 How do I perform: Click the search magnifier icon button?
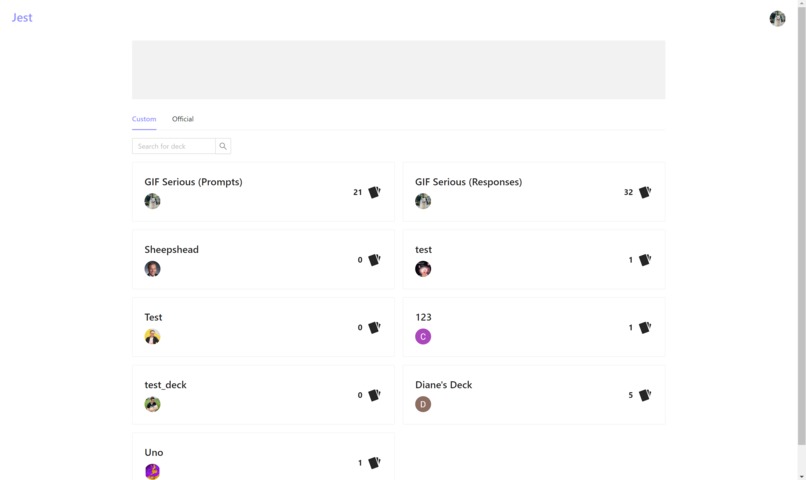(x=223, y=146)
